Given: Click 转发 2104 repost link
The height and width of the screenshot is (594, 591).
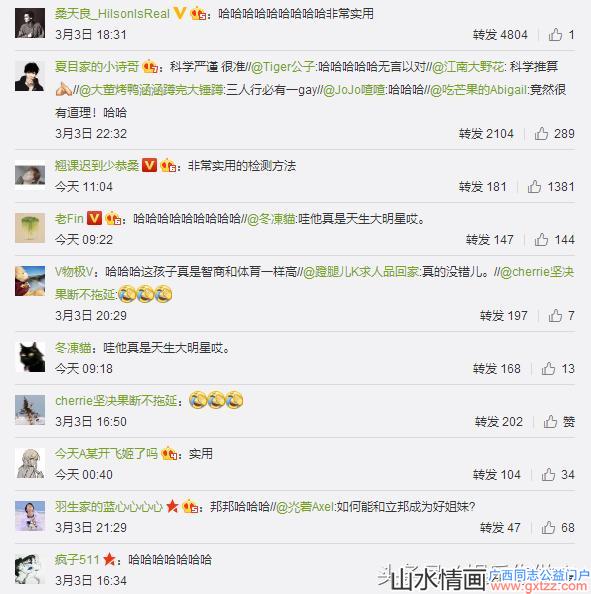Looking at the screenshot, I should [x=486, y=133].
